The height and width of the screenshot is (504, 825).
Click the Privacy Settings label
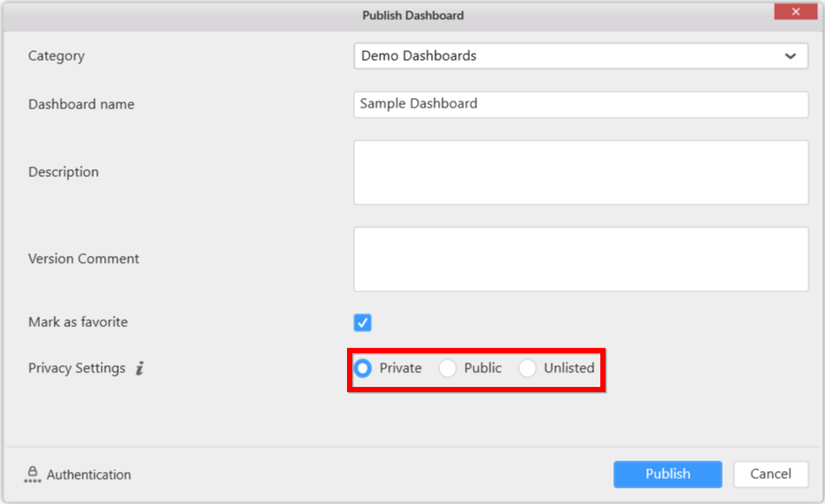76,368
